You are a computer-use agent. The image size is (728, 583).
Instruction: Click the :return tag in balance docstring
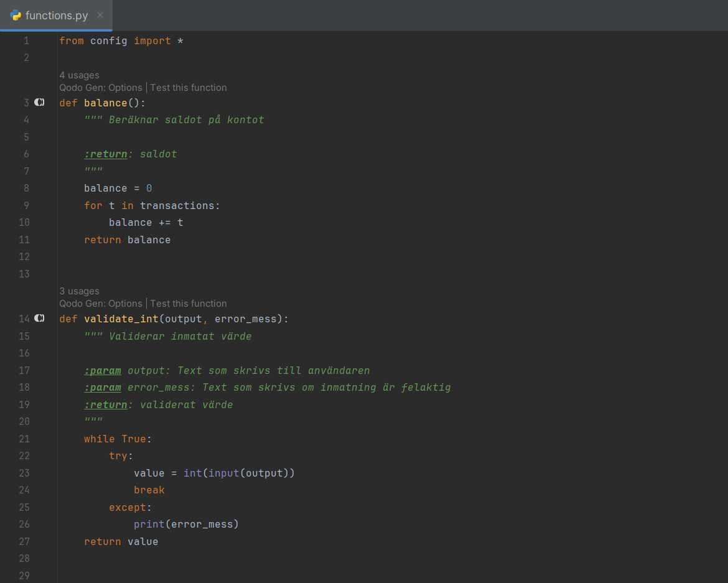[106, 154]
